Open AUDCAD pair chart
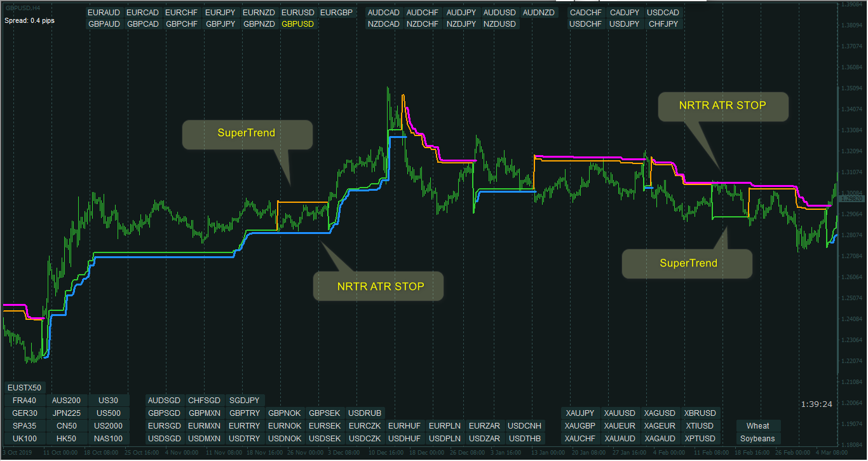 point(384,13)
